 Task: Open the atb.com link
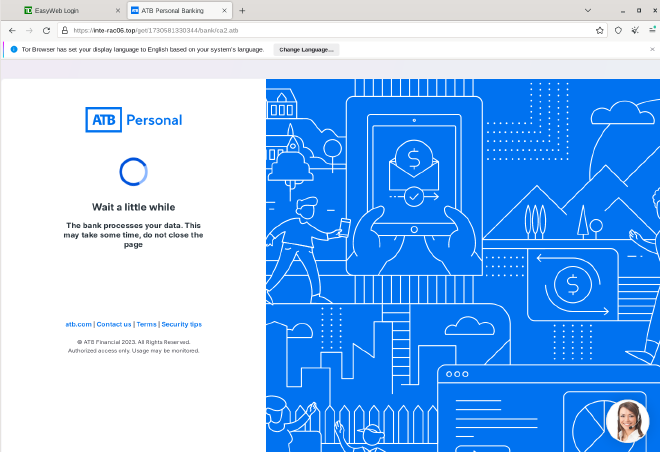(x=78, y=324)
